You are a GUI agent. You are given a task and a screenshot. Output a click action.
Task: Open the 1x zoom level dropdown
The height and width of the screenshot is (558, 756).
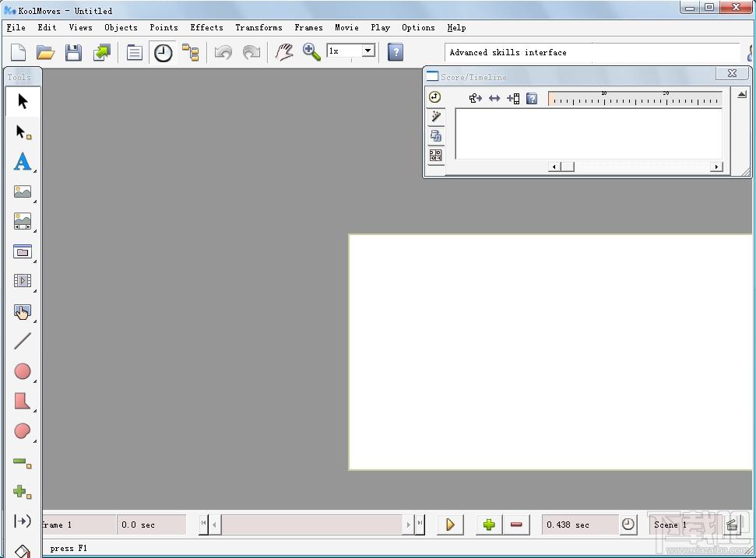367,51
